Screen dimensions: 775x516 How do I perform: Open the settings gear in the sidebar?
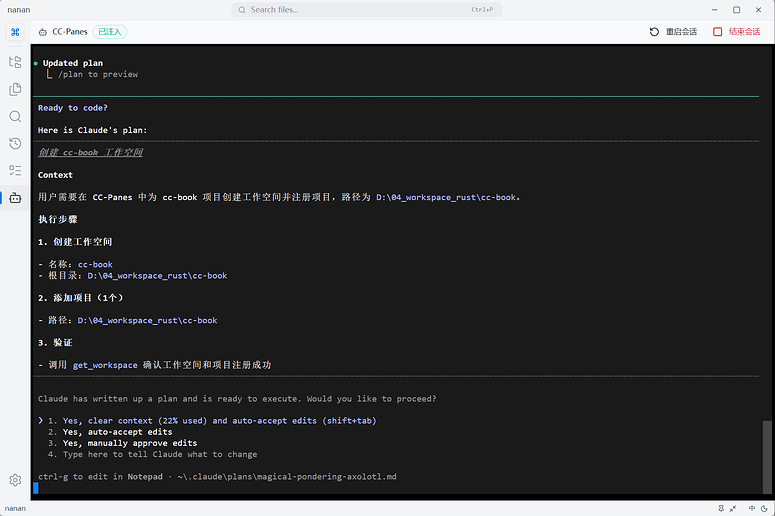(x=15, y=480)
